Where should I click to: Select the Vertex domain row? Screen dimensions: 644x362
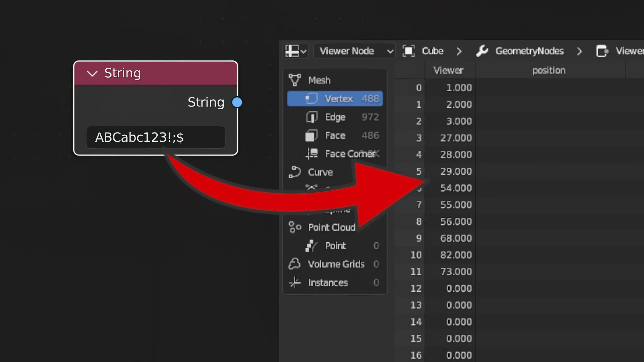pyautogui.click(x=335, y=99)
